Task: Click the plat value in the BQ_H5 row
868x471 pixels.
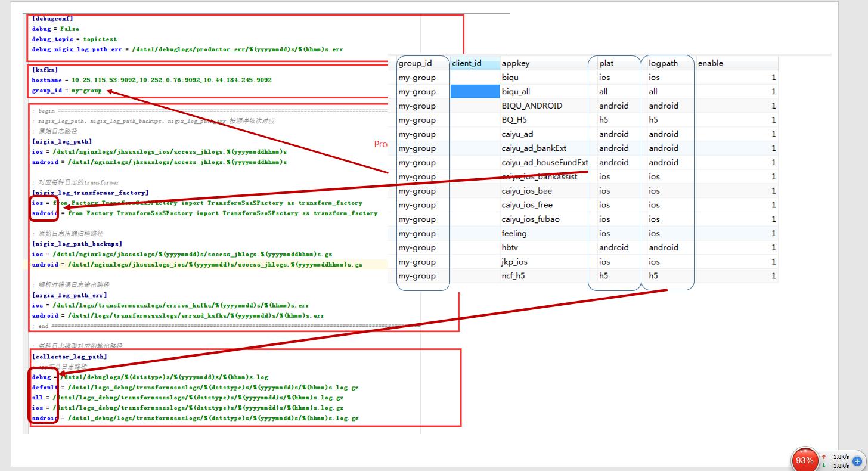Action: 604,120
